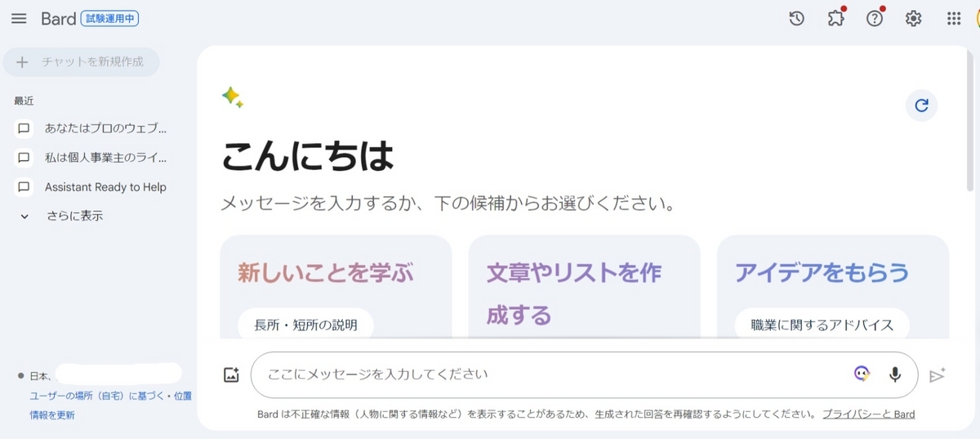The height and width of the screenshot is (439, 980).
Task: Open プライバシーと Bard link
Action: pyautogui.click(x=869, y=414)
